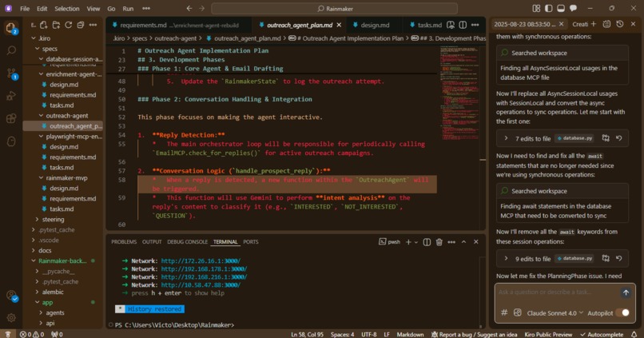The width and height of the screenshot is (644, 338).
Task: Undo the 9 edits to database.py
Action: click(619, 258)
